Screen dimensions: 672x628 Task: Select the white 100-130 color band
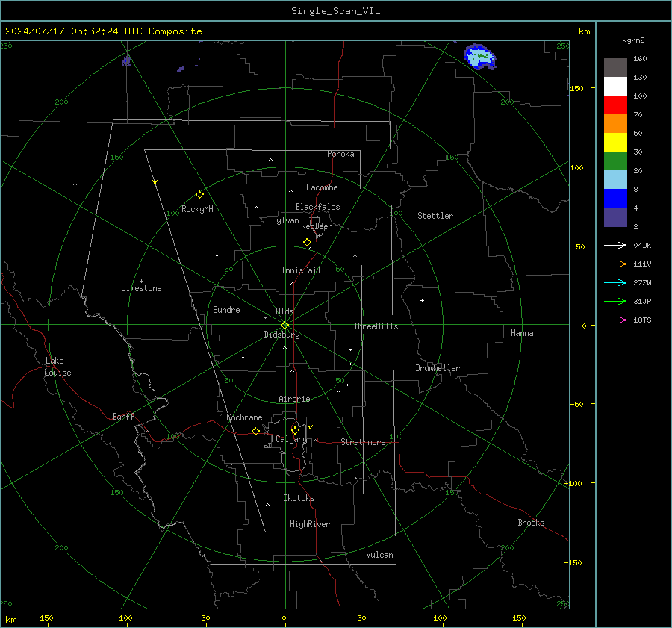pyautogui.click(x=615, y=87)
